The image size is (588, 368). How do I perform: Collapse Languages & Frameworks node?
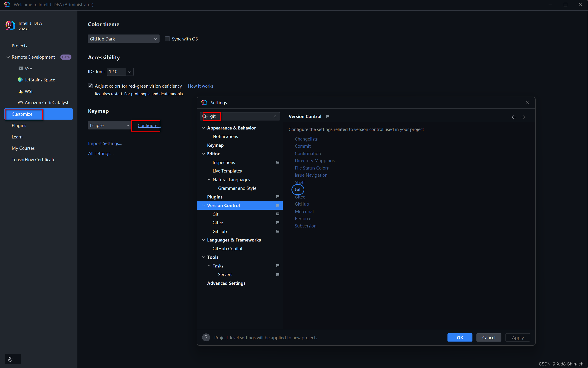[x=204, y=240]
